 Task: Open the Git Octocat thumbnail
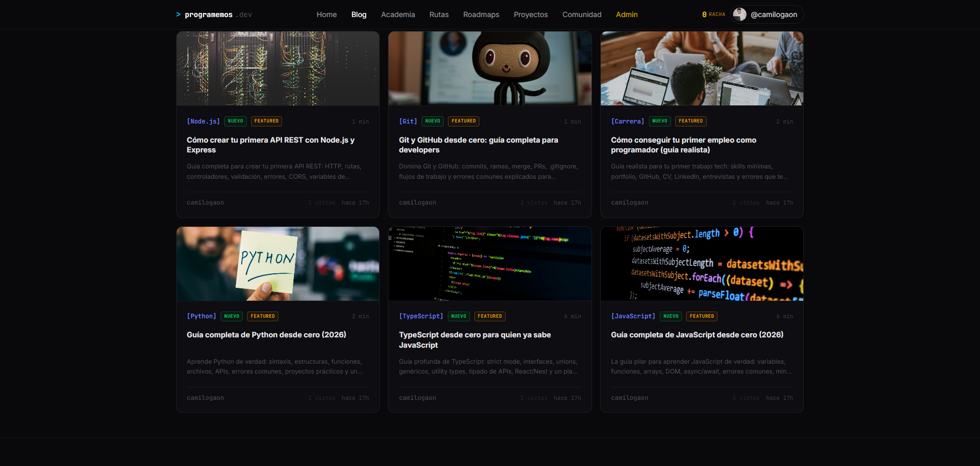point(490,69)
